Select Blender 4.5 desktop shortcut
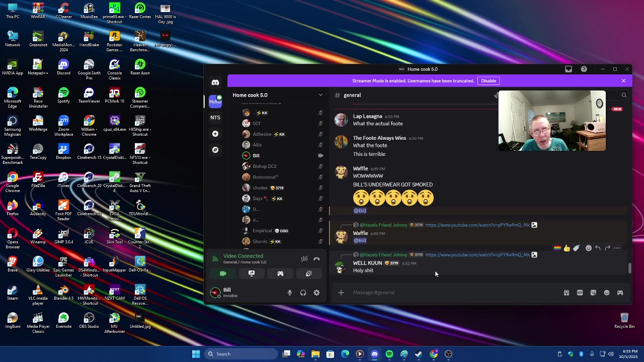 [x=63, y=292]
